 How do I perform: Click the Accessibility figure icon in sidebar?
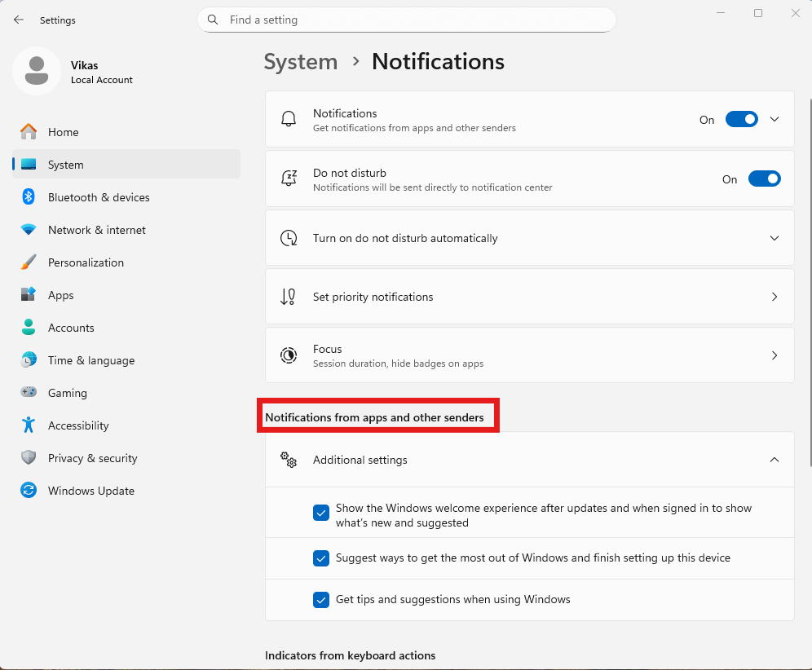[x=29, y=425]
